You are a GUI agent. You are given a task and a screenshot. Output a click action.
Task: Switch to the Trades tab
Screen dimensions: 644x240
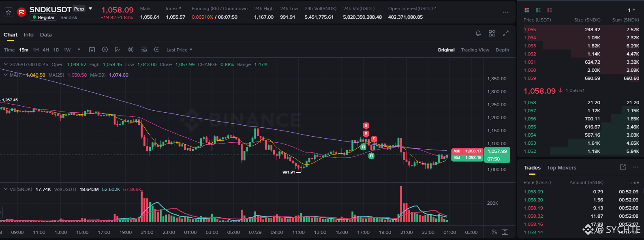click(532, 167)
